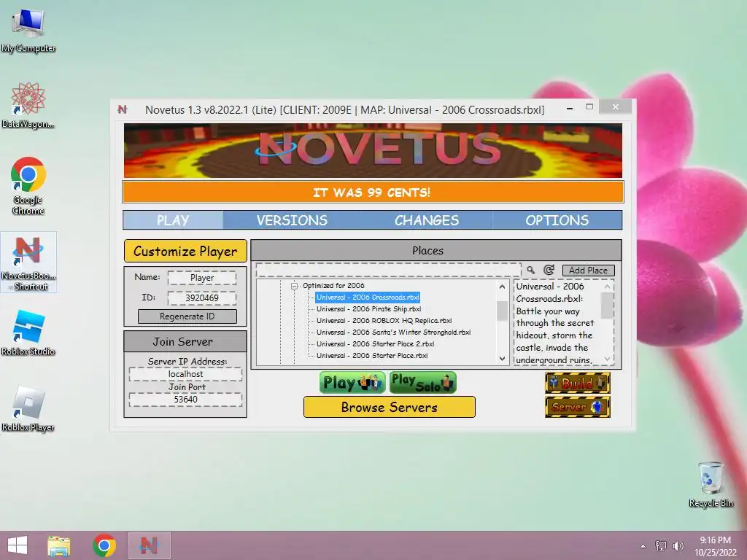Click Regenerate ID
Image resolution: width=747 pixels, height=560 pixels.
[187, 316]
